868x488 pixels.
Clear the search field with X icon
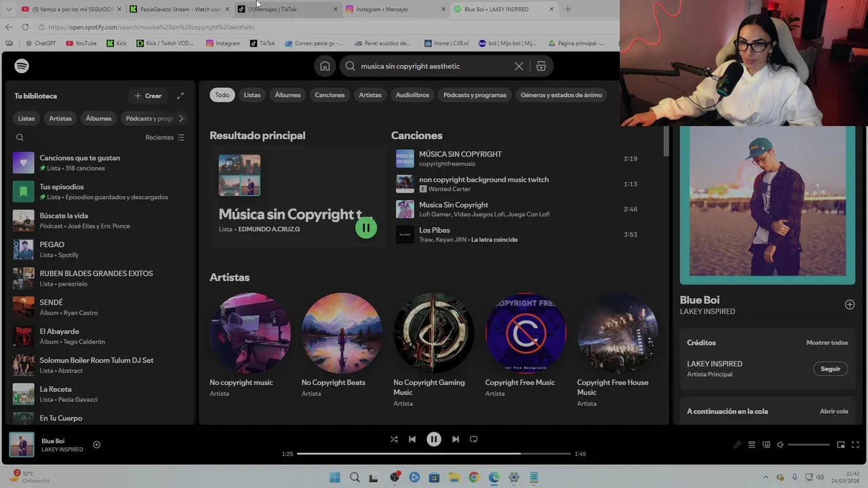(519, 66)
